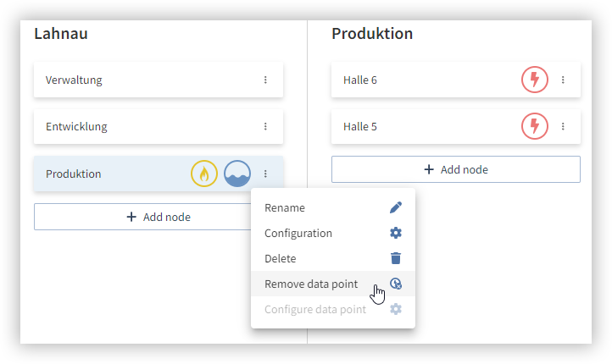
Task: Click the electricity bolt icon on Halle 6
Action: pos(535,80)
